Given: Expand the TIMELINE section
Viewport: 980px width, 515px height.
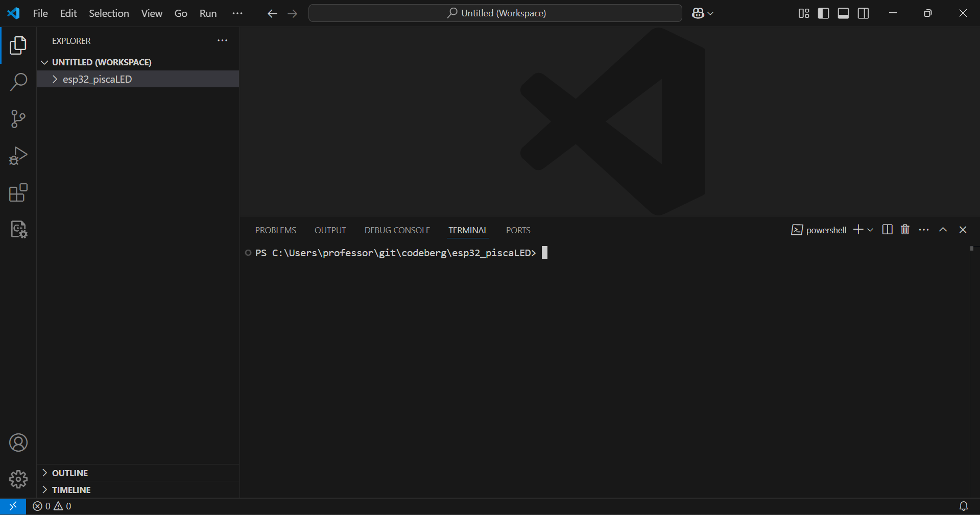Looking at the screenshot, I should (x=138, y=490).
